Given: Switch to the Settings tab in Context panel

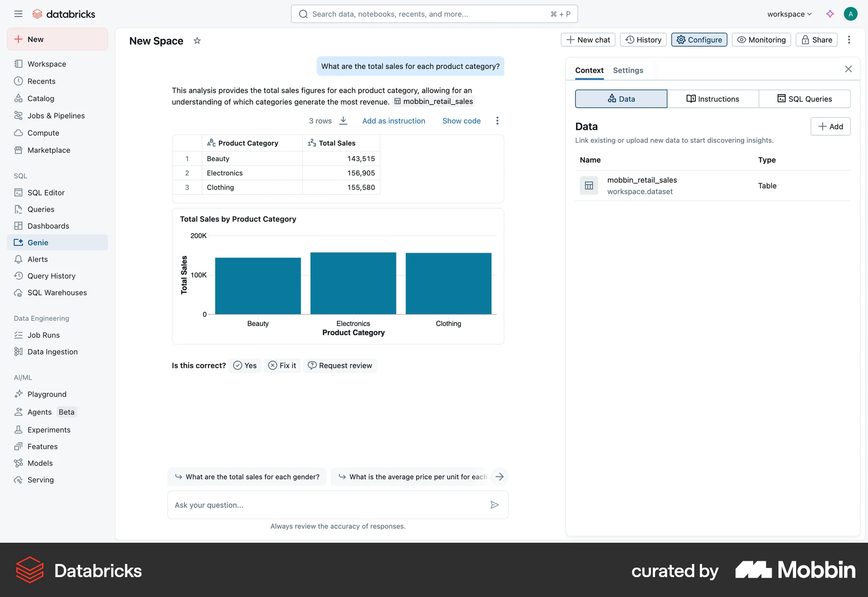Looking at the screenshot, I should pyautogui.click(x=628, y=71).
